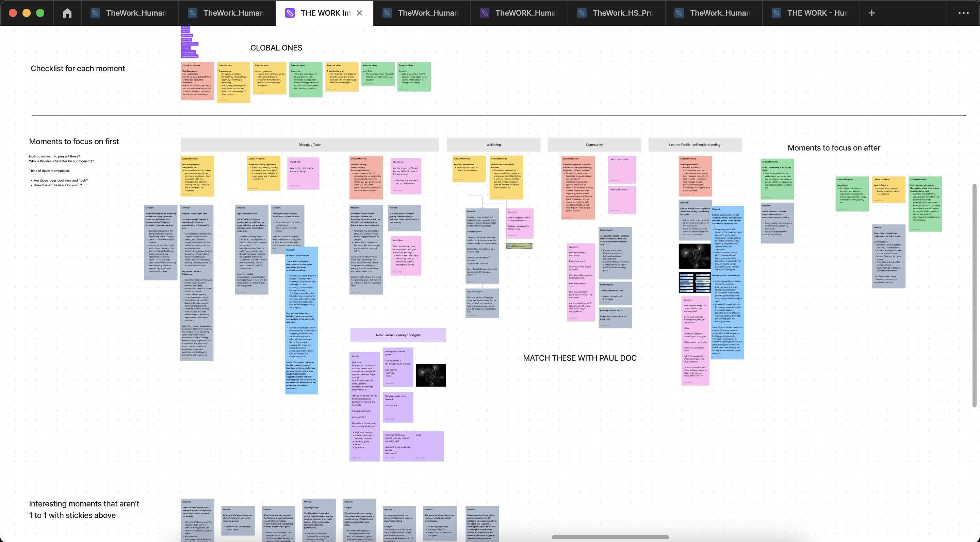Click the purple file icon on the TheWORK_Huma tab
The height and width of the screenshot is (542, 980).
[485, 13]
